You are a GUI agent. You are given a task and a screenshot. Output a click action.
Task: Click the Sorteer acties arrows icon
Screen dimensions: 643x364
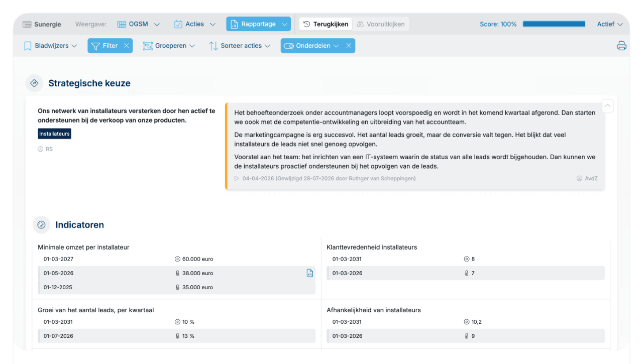point(213,46)
